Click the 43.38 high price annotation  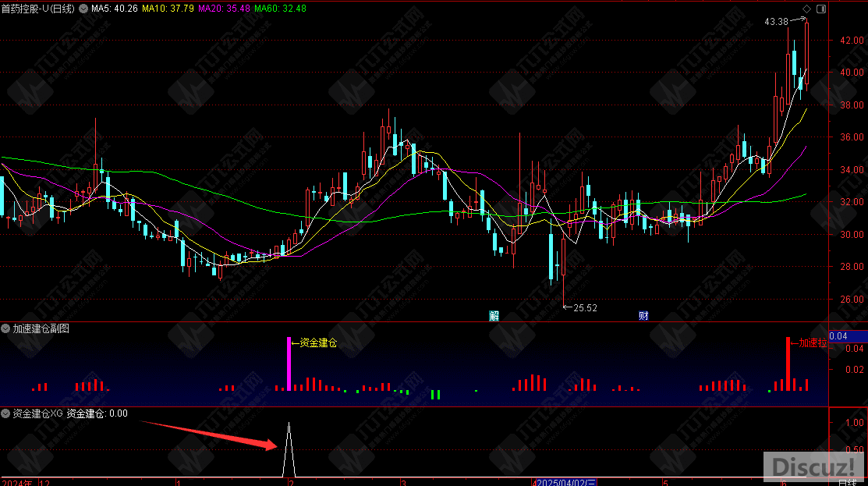(777, 22)
